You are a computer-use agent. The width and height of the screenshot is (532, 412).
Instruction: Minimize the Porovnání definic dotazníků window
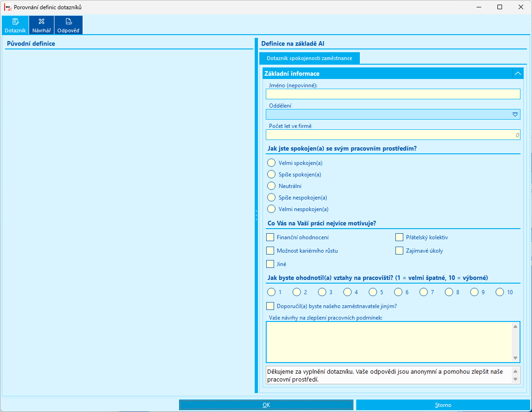tap(479, 7)
